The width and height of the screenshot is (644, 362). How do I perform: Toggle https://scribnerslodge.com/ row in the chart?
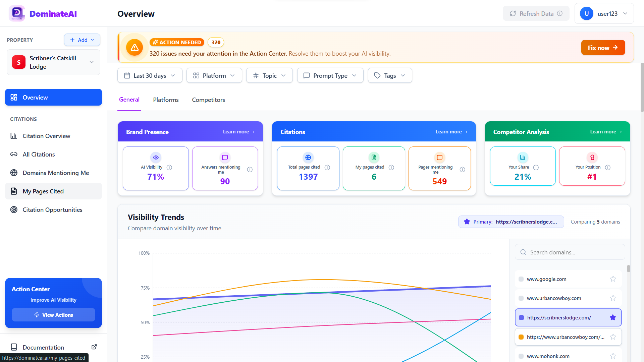[568, 317]
